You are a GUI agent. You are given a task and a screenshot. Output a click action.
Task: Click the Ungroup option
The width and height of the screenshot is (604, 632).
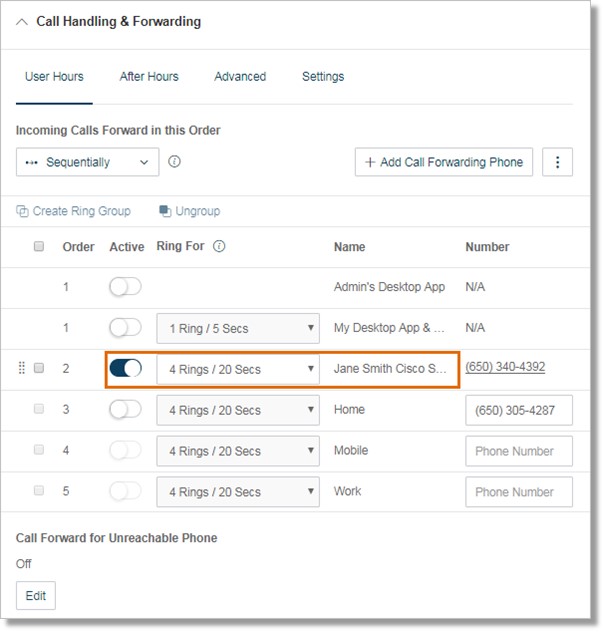189,211
